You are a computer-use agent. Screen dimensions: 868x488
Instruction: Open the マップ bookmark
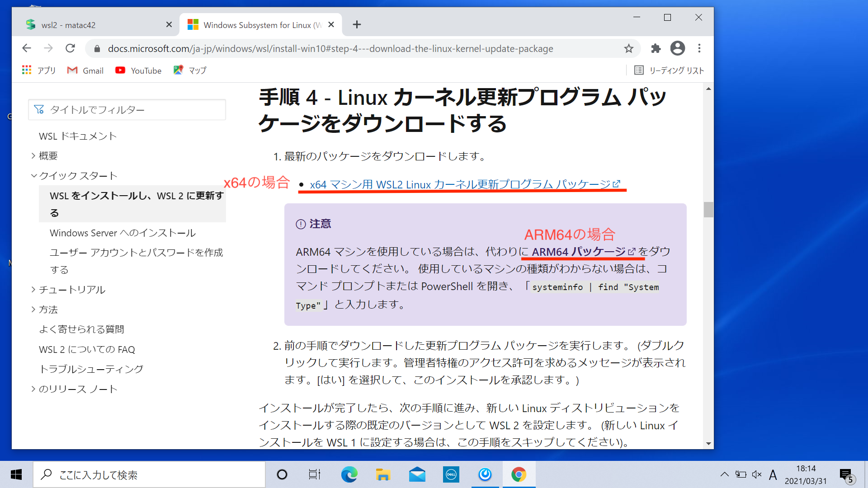(190, 70)
